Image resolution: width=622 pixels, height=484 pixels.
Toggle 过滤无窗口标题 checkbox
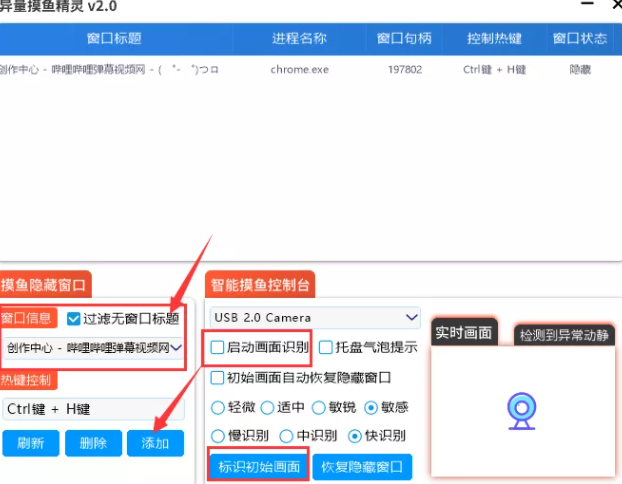75,319
